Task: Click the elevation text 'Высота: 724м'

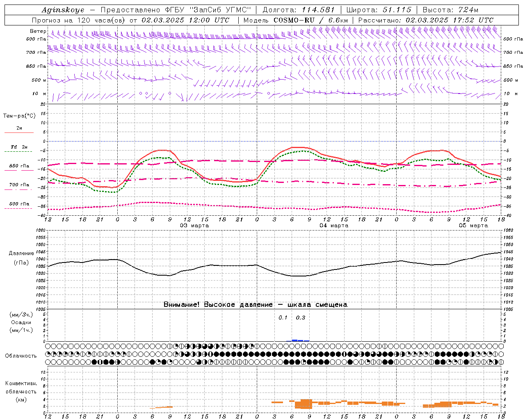Action: [x=450, y=10]
